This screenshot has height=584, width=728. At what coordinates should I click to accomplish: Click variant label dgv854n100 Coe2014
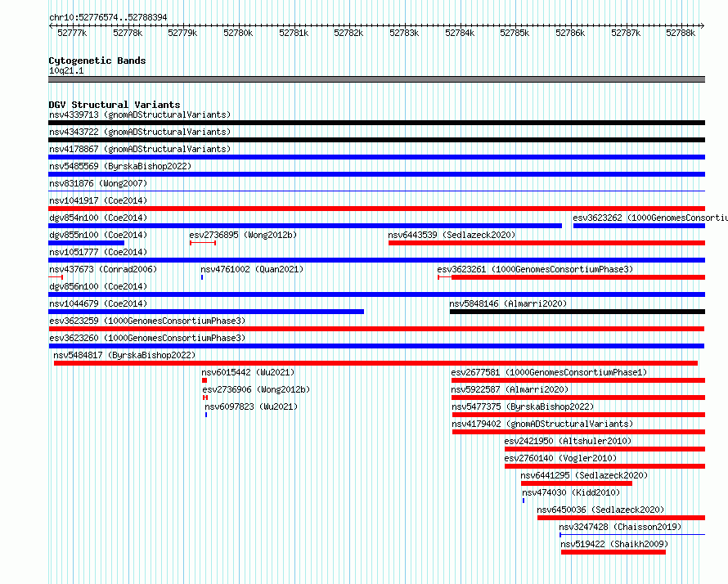(98, 218)
